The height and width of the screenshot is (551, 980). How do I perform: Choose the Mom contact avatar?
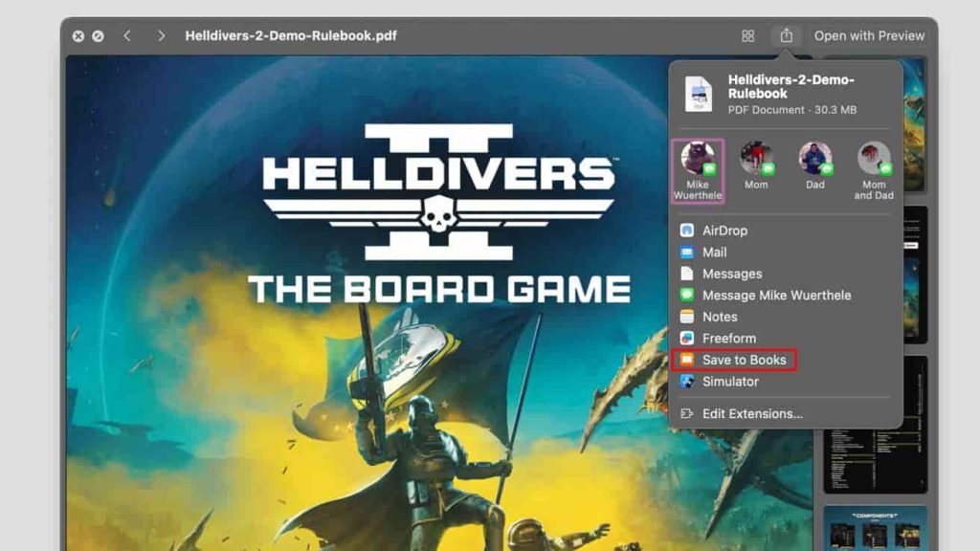coord(756,159)
